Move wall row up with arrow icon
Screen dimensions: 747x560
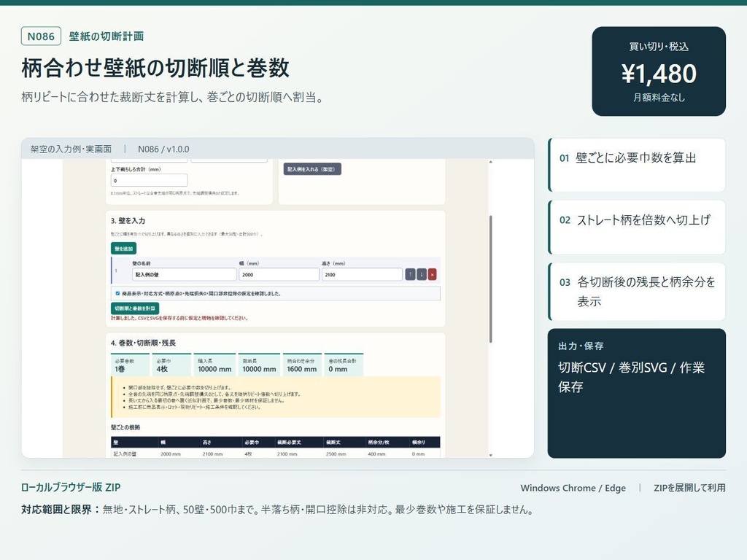[410, 274]
